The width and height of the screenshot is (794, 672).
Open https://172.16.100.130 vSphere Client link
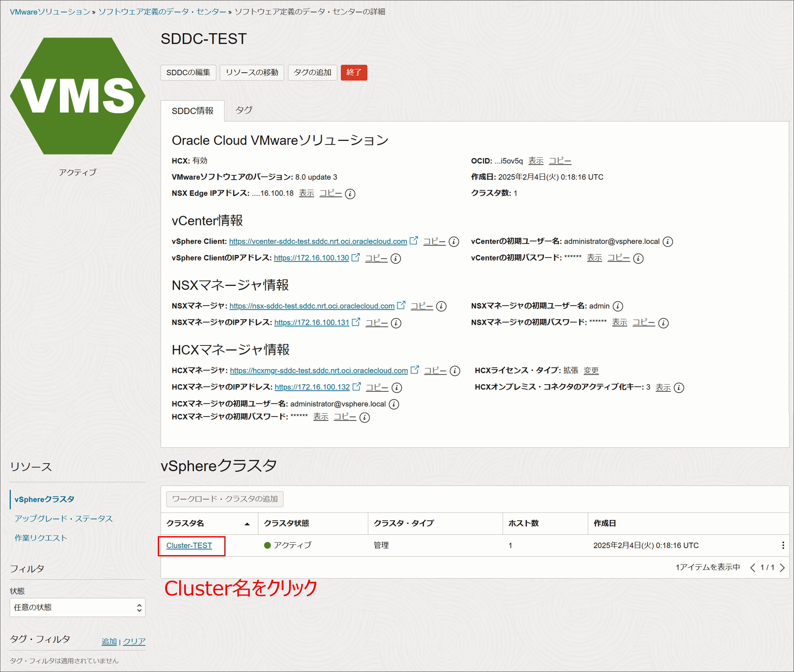pyautogui.click(x=311, y=258)
